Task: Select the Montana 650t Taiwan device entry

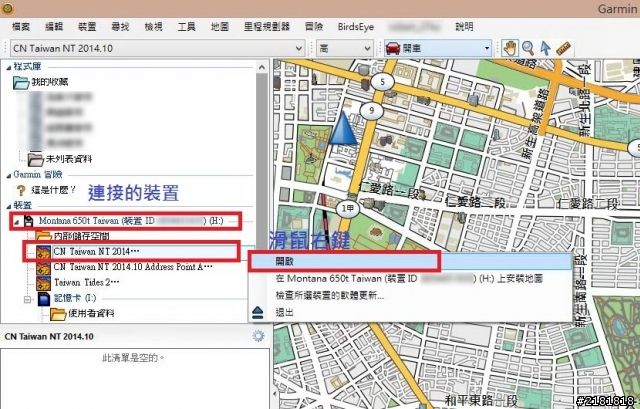Action: (131, 221)
